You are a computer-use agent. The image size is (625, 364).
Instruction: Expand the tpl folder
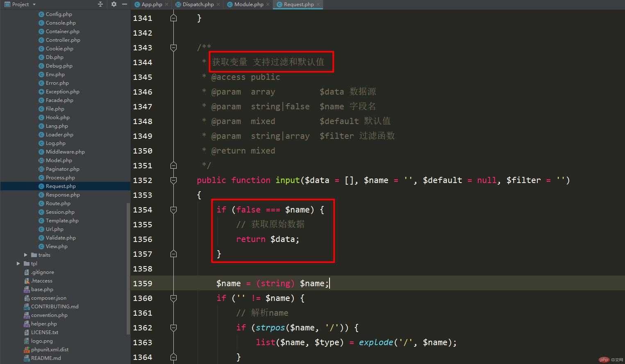(18, 264)
